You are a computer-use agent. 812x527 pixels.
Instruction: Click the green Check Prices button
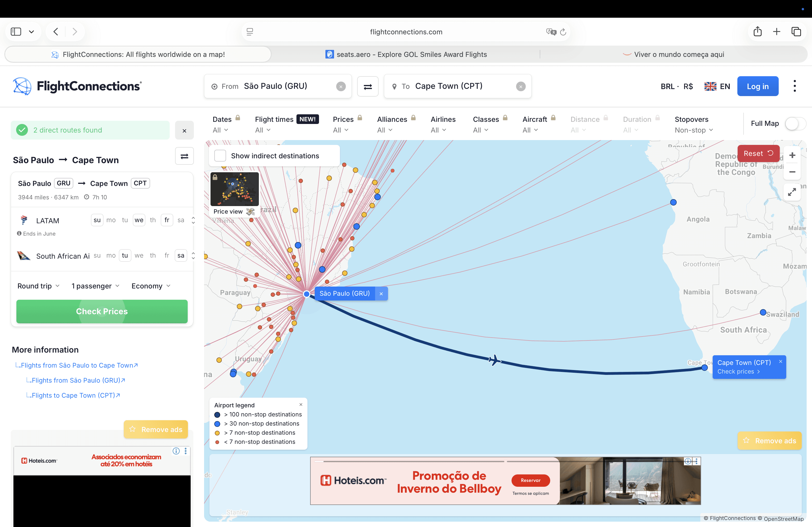point(102,311)
